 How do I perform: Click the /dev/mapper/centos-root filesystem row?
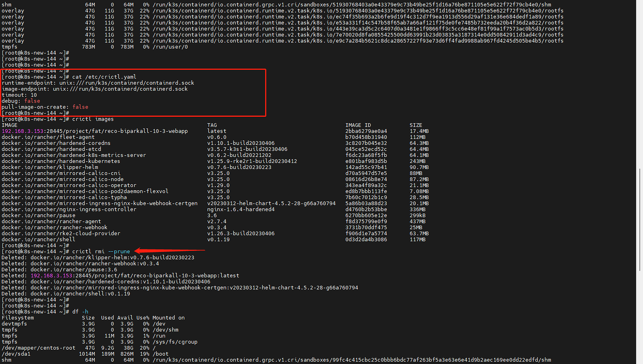pyautogui.click(x=38, y=348)
